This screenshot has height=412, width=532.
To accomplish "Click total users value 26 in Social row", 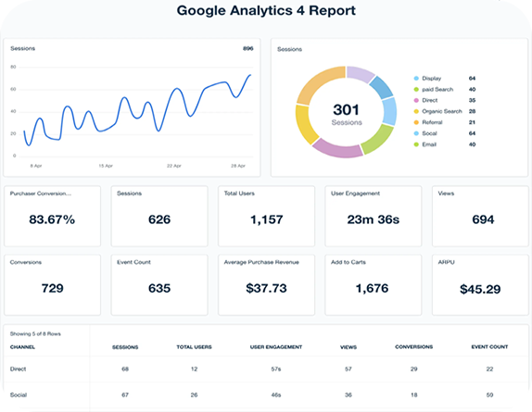I will (194, 394).
